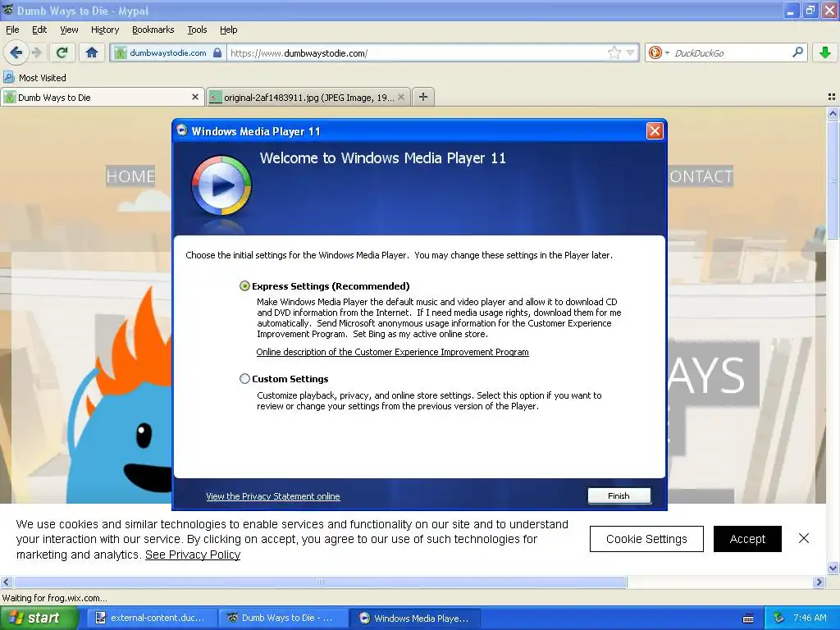Open the File menu
The width and height of the screenshot is (840, 630).
(x=12, y=30)
